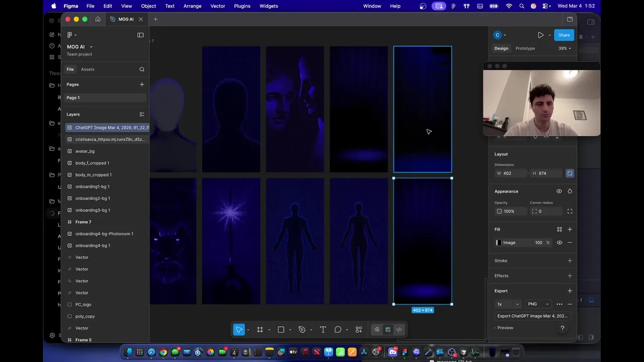Open the Frame tool options dropdown
This screenshot has height=362, width=644.
point(269,330)
